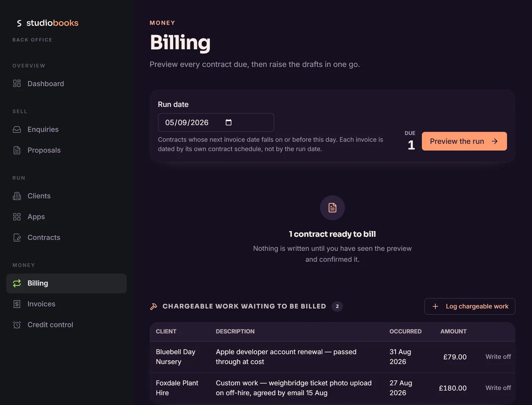The width and height of the screenshot is (532, 405).
Task: Click the Billing recurring arrows icon
Action: tap(17, 283)
